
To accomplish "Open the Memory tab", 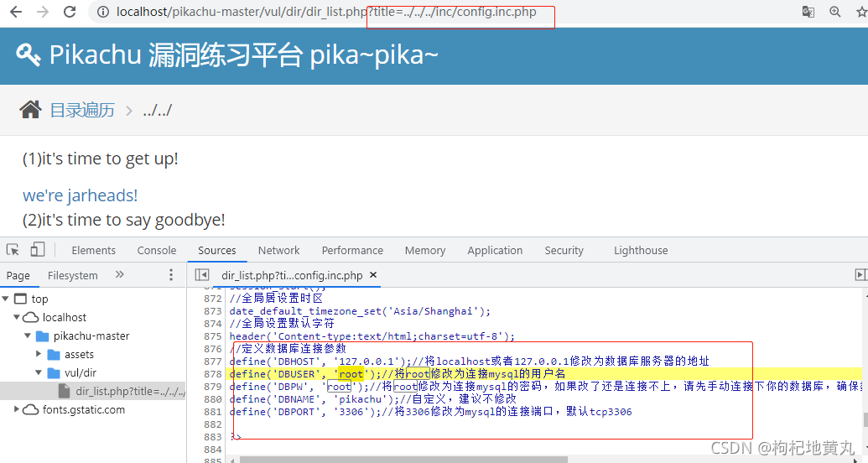I will (425, 250).
